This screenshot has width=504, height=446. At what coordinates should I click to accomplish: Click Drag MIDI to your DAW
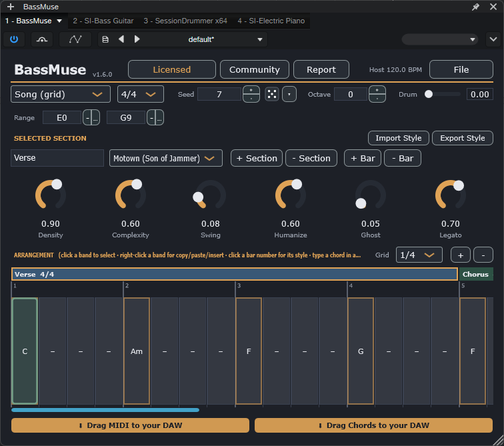[x=130, y=425]
